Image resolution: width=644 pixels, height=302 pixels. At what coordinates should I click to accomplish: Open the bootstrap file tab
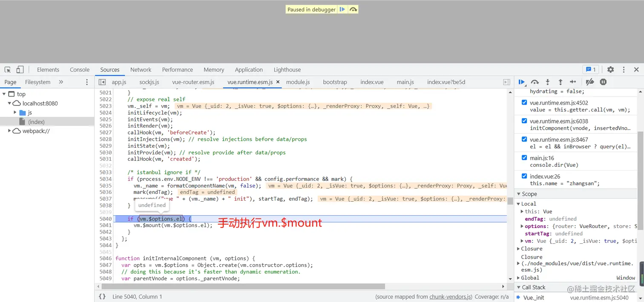point(335,82)
